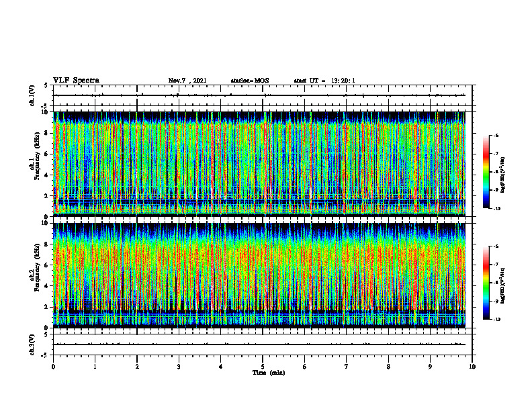Screen dimensions: 532x411
Task: Click time axis tick label "4"
Action: coord(221,367)
